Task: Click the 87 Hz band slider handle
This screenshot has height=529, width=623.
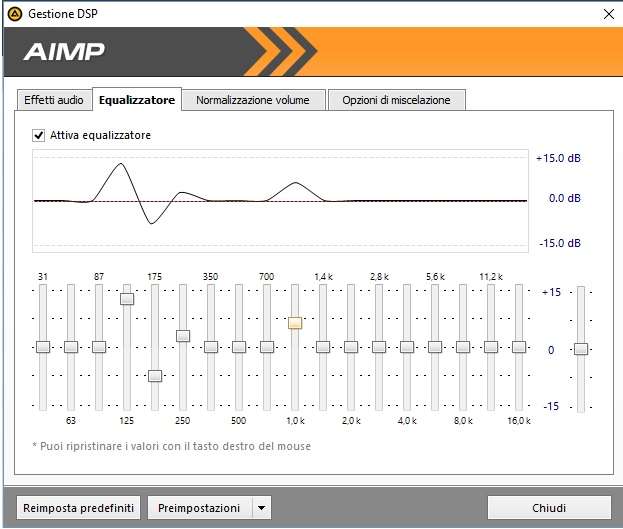Action: [x=99, y=347]
